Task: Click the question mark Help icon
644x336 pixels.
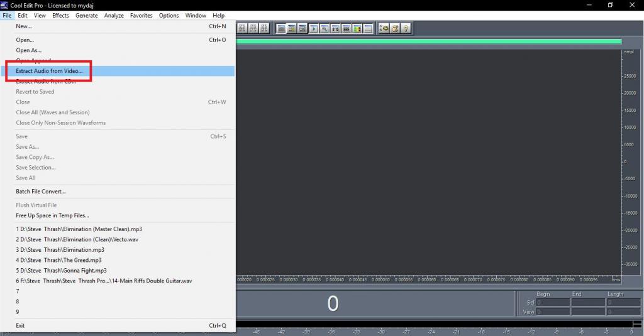Action: click(406, 28)
